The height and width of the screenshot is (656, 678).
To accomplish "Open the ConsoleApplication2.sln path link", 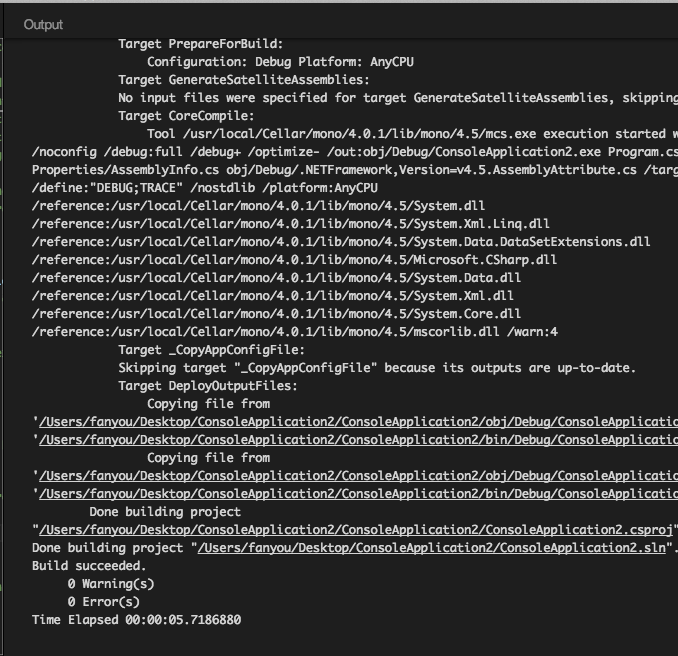I will coord(432,548).
